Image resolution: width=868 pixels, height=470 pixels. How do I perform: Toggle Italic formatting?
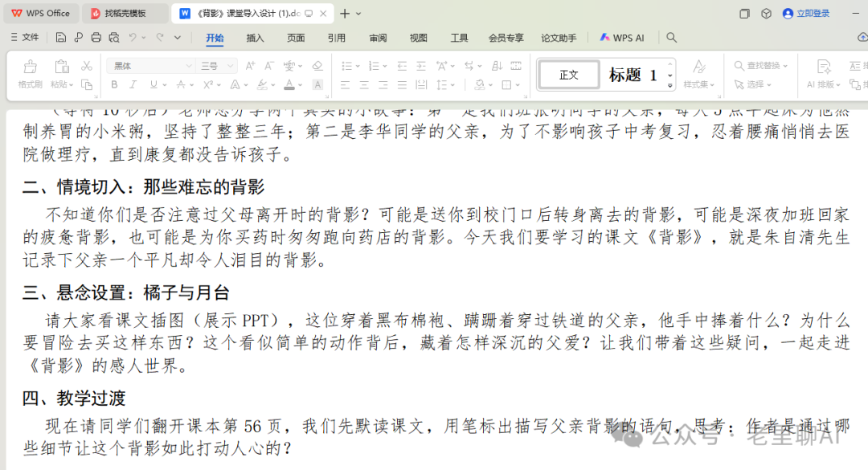(x=133, y=84)
